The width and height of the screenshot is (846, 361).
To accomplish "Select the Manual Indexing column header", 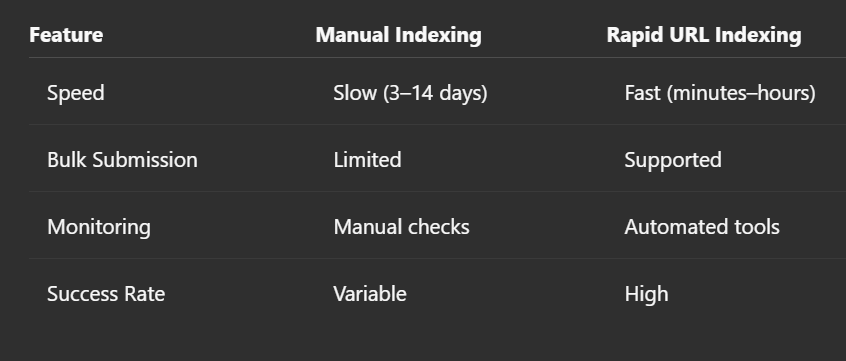I will coord(398,35).
